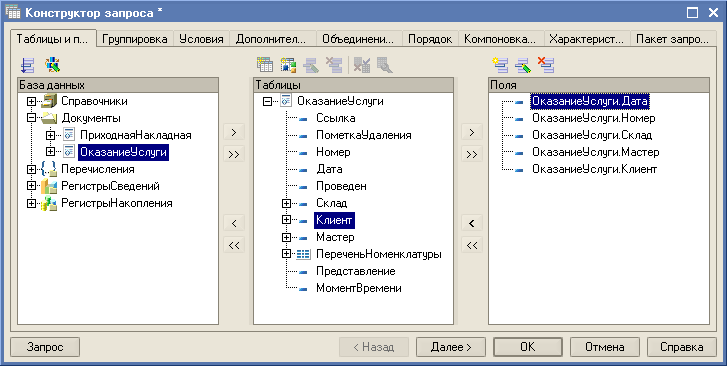Click < between База данных and Таблицы

coord(234,223)
